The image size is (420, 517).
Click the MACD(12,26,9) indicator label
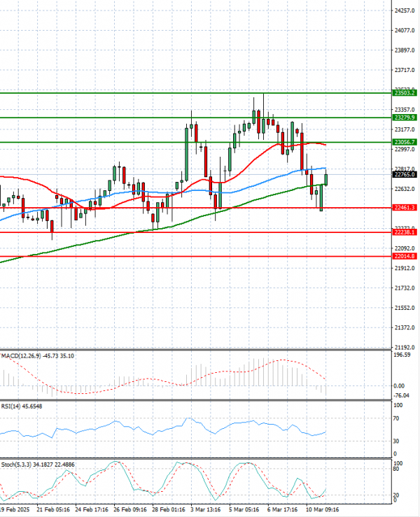point(38,356)
